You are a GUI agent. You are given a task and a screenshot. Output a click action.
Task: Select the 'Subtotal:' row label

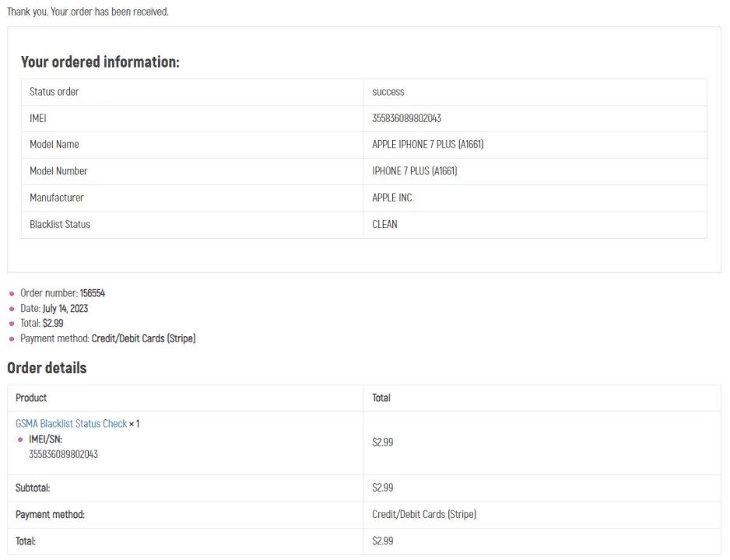pos(33,488)
